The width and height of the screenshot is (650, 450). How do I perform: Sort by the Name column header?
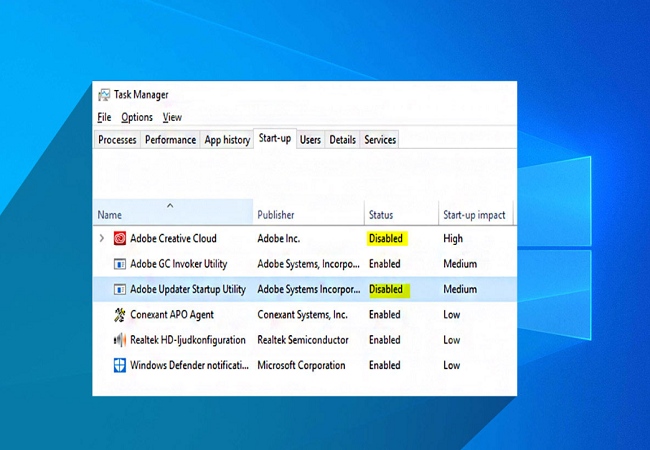pyautogui.click(x=173, y=212)
